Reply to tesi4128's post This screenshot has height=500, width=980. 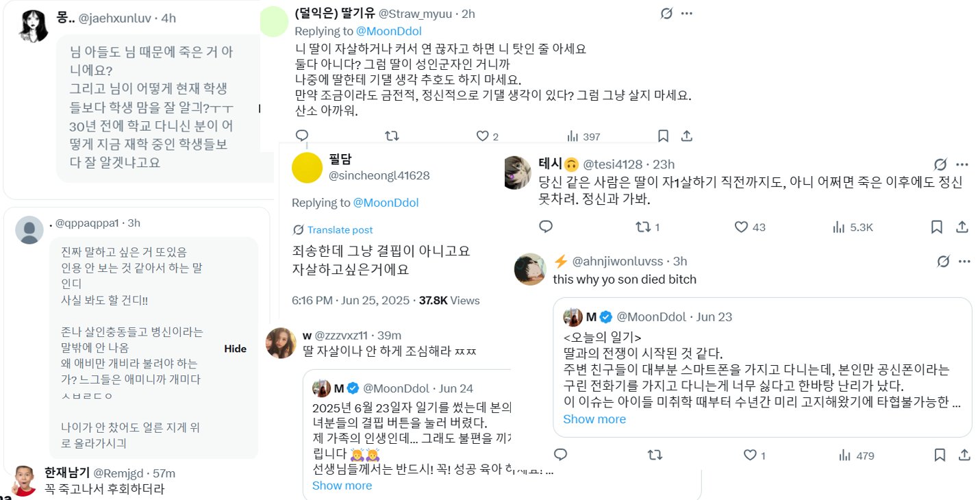(x=546, y=227)
